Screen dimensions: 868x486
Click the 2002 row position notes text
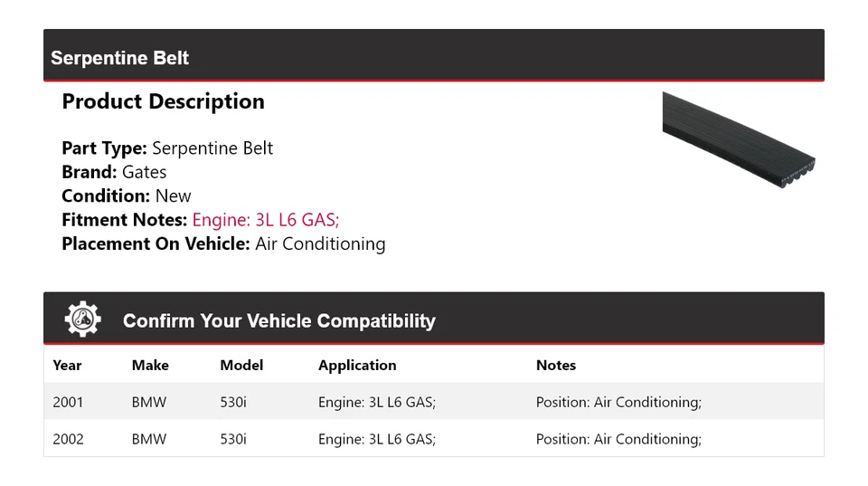[618, 439]
